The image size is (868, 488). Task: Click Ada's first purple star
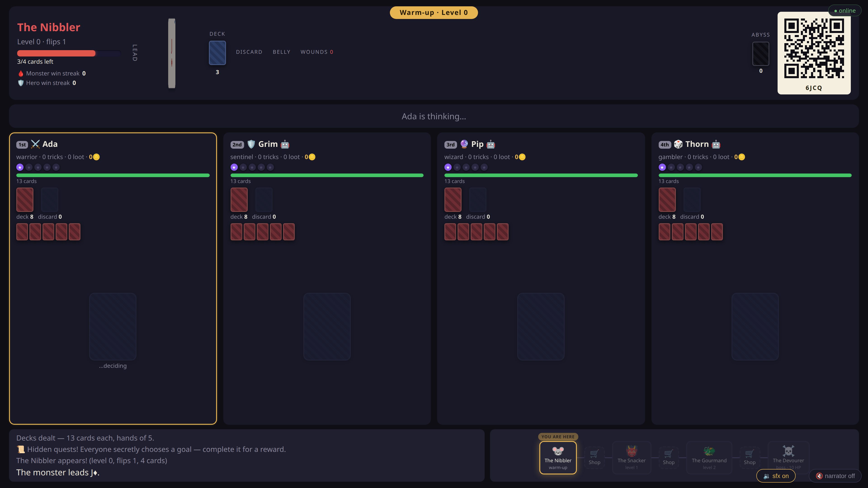(20, 167)
